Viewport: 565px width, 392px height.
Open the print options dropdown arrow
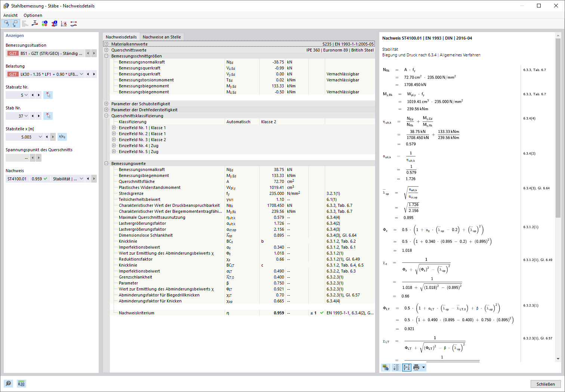pyautogui.click(x=423, y=368)
